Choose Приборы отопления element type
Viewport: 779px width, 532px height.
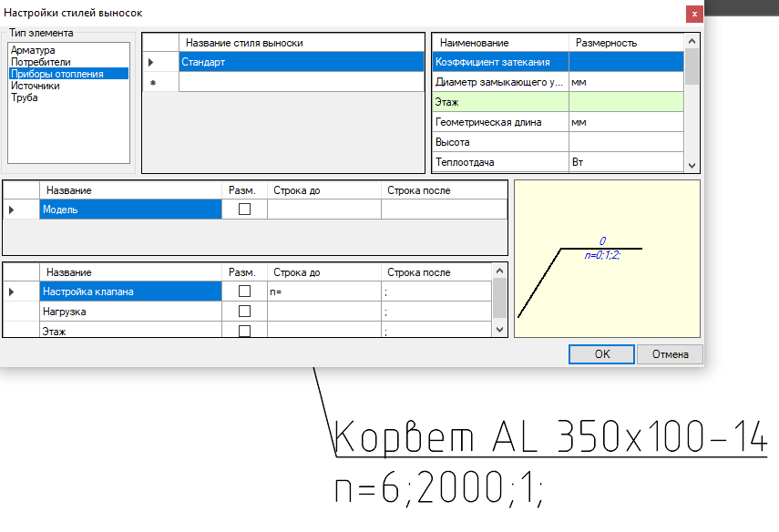[x=68, y=74]
